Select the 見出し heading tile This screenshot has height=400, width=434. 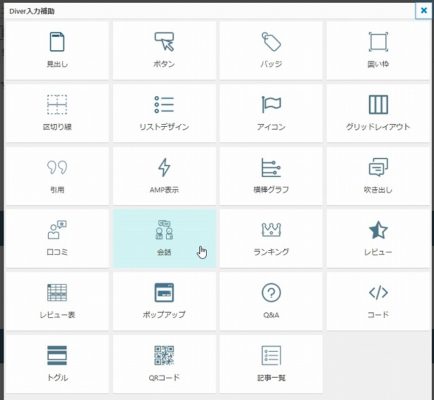click(57, 50)
